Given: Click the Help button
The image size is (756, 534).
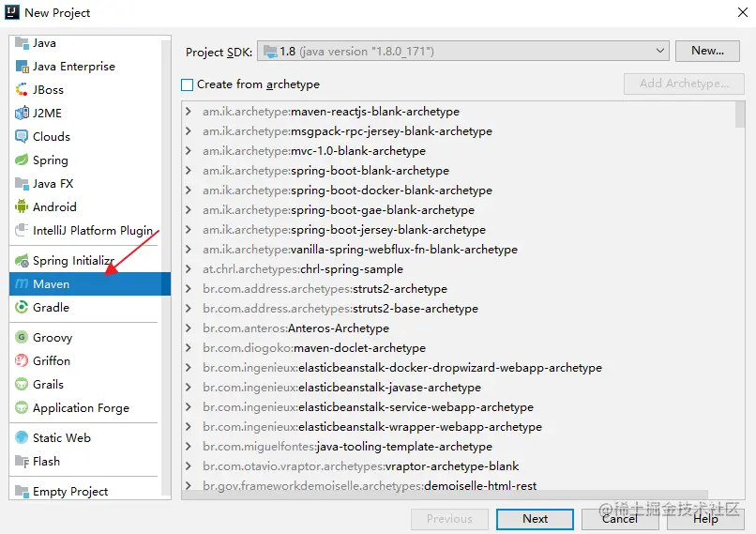Looking at the screenshot, I should 705,519.
